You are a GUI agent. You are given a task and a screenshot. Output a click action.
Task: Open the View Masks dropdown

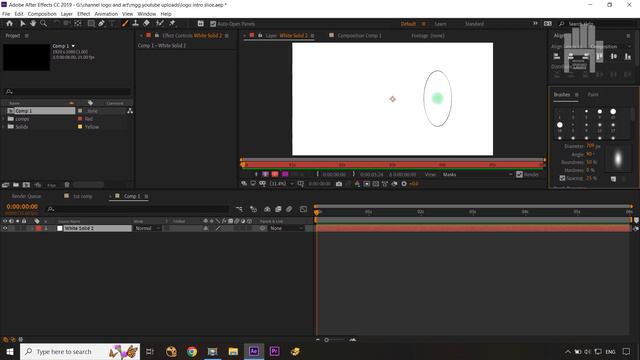point(478,175)
